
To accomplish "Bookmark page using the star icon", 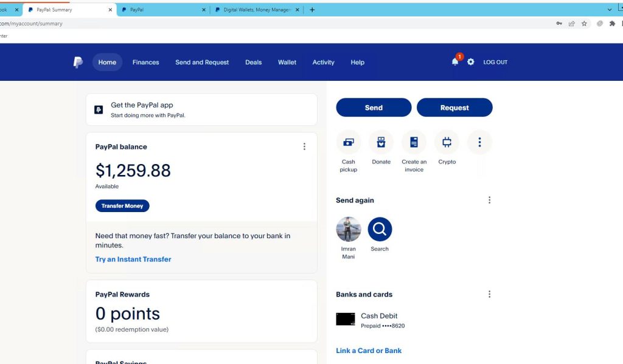I will click(584, 24).
